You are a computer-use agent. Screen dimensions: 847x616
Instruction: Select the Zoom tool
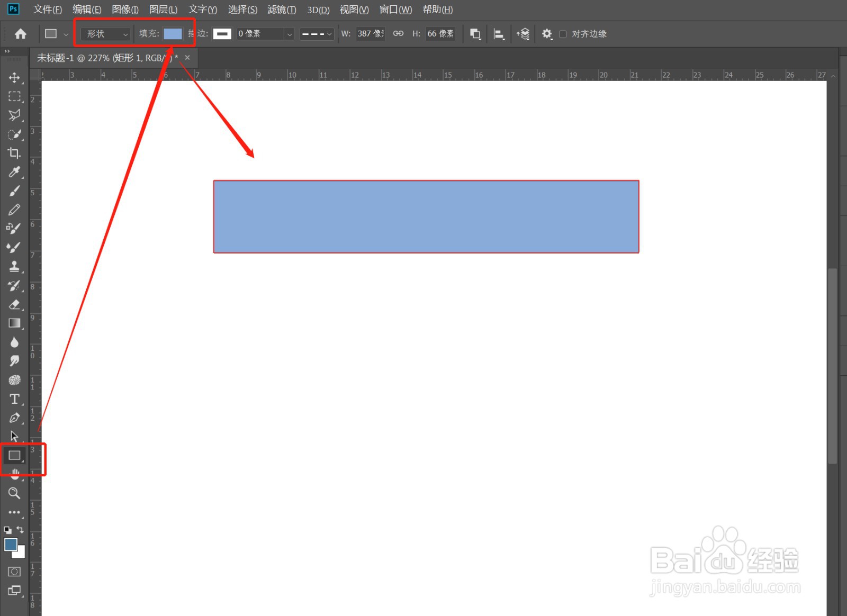pos(14,493)
